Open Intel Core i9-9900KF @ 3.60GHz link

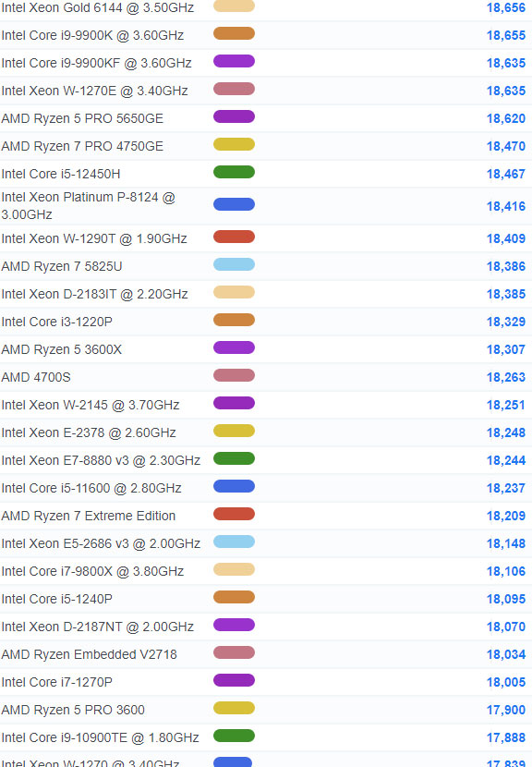[x=96, y=63]
